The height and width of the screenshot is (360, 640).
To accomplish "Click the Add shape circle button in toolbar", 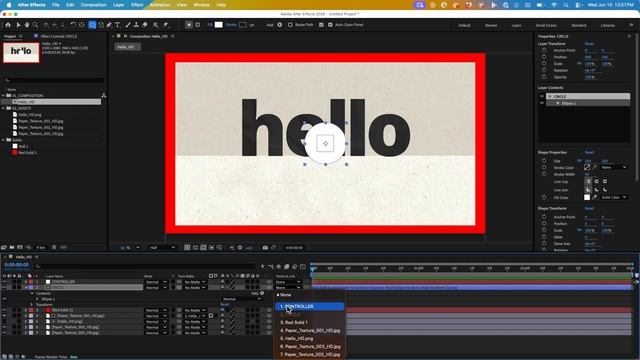I will (280, 25).
